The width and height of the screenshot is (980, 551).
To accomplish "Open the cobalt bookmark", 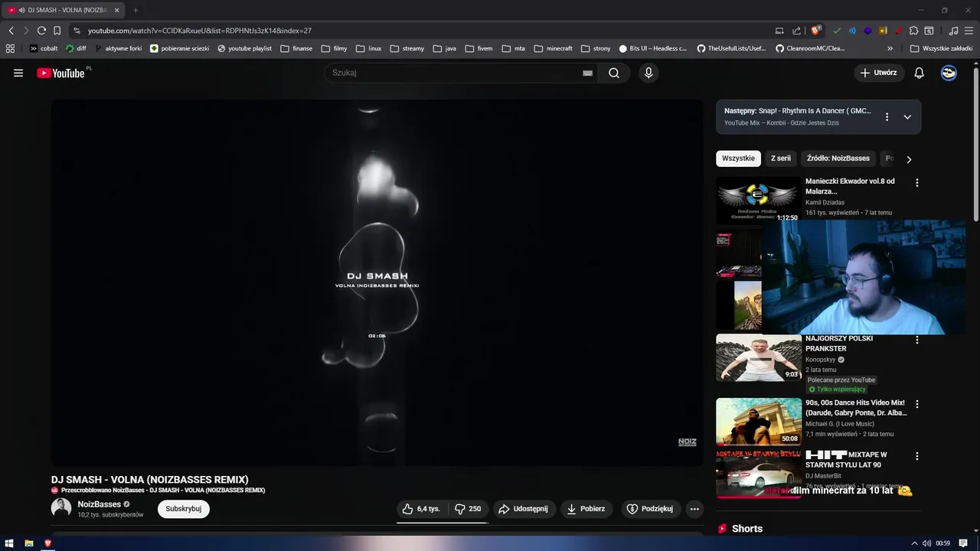I will pos(43,48).
